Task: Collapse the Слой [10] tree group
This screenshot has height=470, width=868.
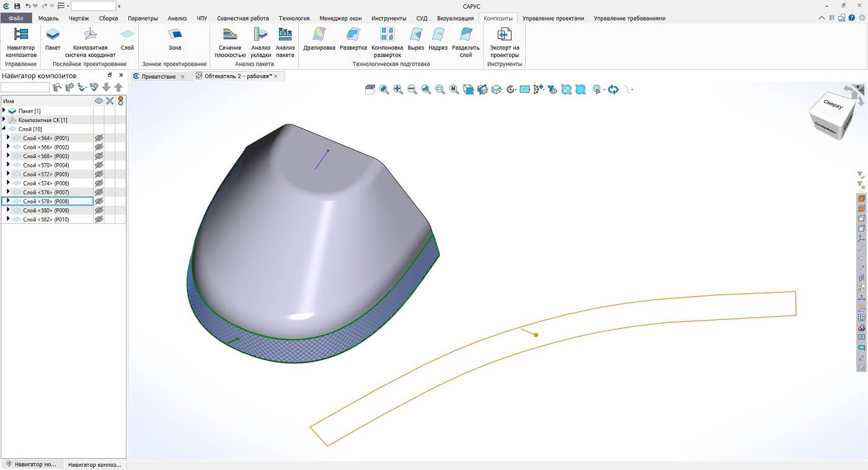Action: tap(4, 129)
